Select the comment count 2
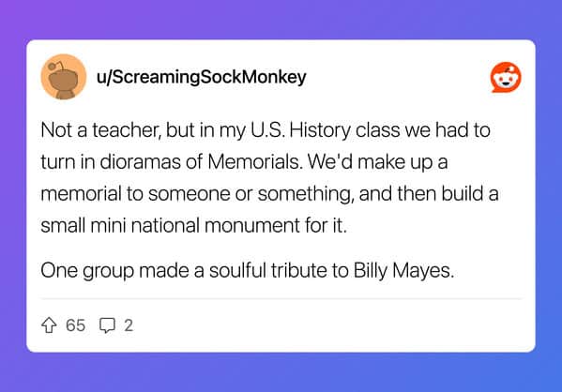The height and width of the screenshot is (392, 562). tap(129, 325)
